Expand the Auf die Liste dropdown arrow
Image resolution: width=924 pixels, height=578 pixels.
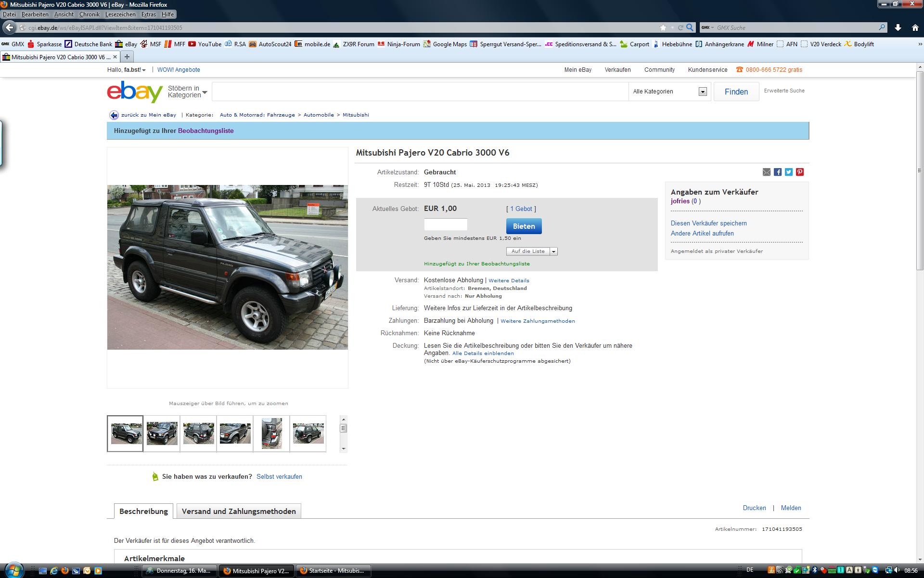(553, 251)
